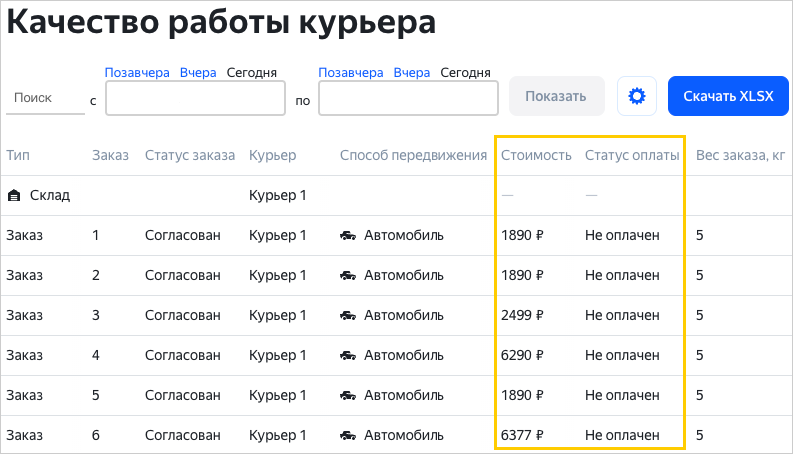The width and height of the screenshot is (793, 454).
Task: Click the warehouse icon in the Склад row
Action: [x=14, y=196]
